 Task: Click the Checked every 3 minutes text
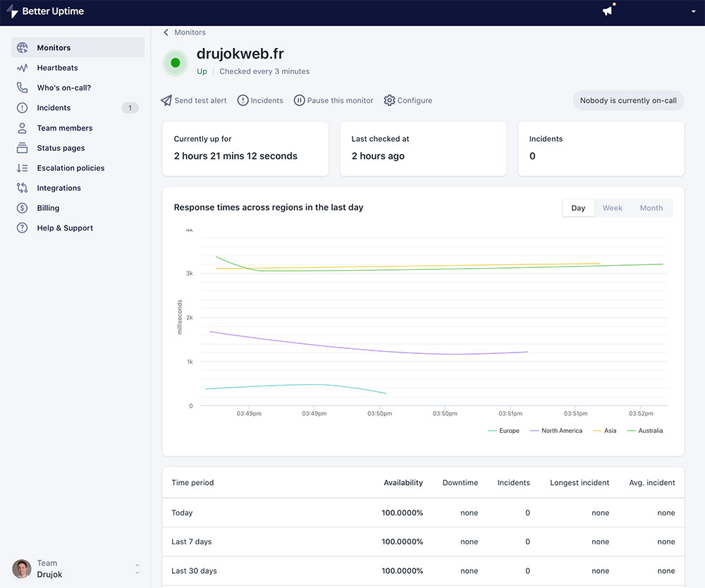(x=264, y=71)
